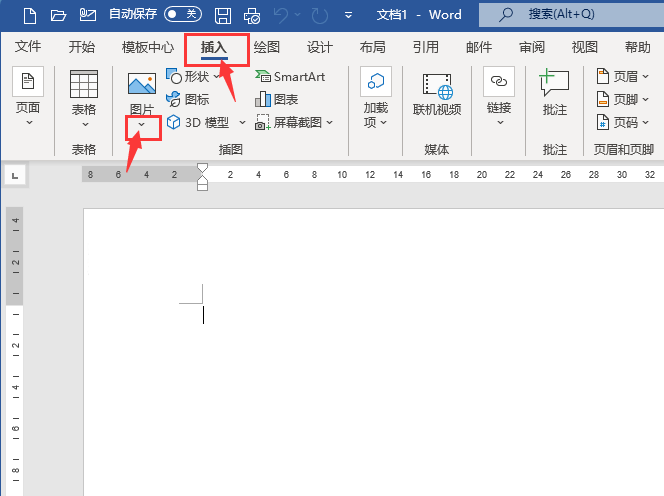Click the 图片 (Pictures) icon
Viewport: 664px width, 496px height.
tap(141, 83)
